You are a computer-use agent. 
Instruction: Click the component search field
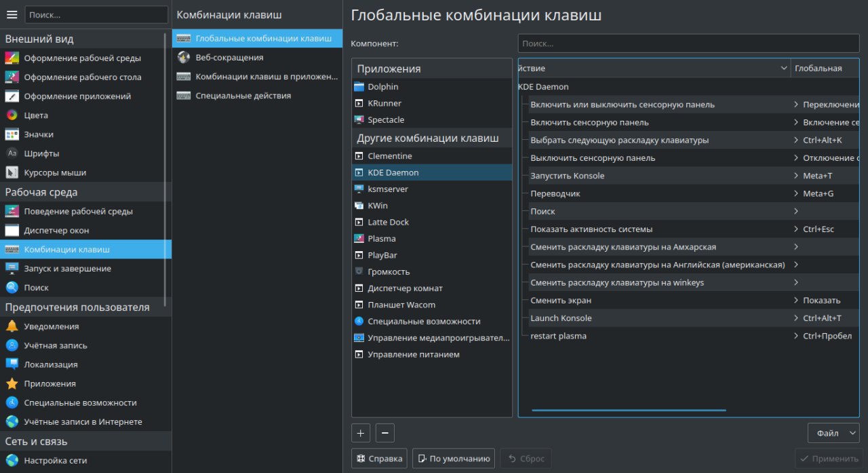(688, 43)
